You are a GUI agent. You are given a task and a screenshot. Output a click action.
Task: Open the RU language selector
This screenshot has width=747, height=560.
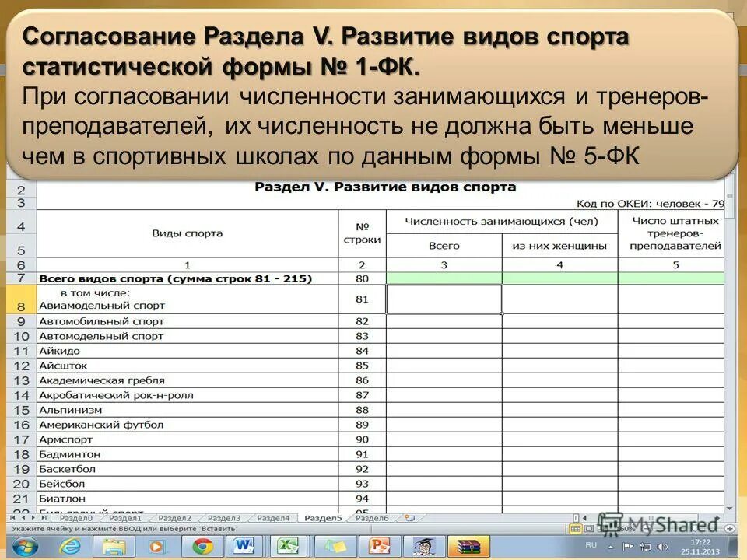tap(591, 544)
